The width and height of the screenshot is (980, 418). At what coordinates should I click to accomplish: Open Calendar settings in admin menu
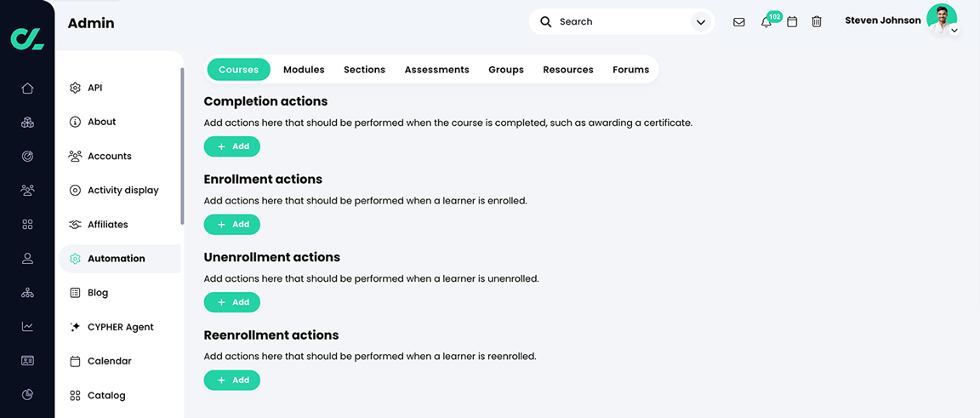[x=119, y=361]
